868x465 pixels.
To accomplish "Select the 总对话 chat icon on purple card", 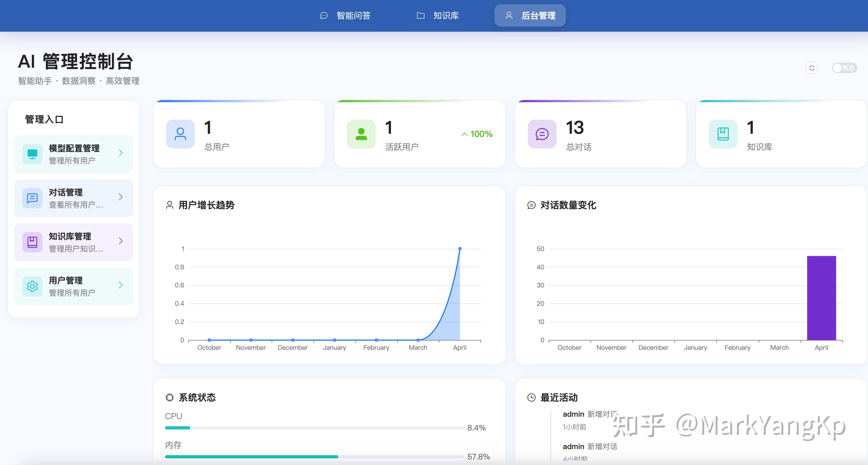I will 542,134.
